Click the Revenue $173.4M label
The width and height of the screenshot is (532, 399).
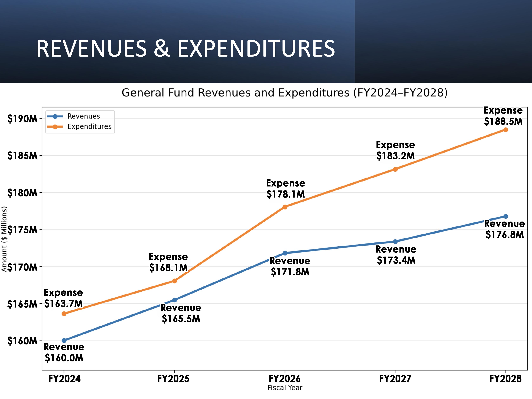point(396,255)
